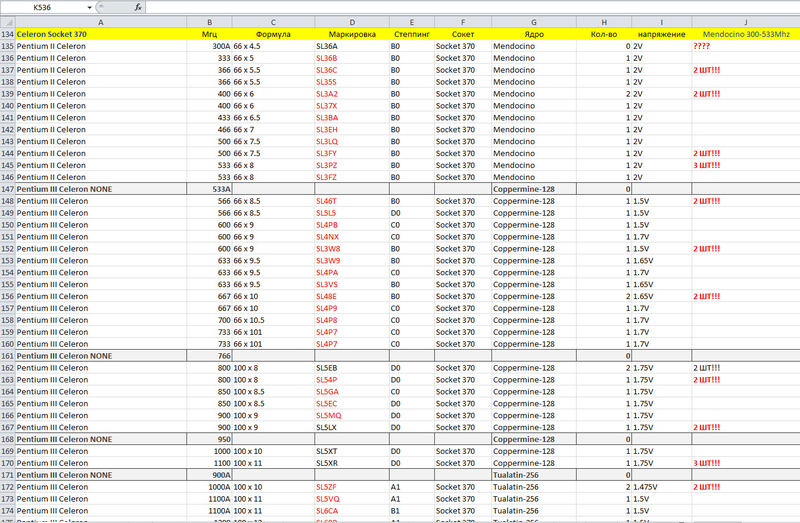800x523 pixels.
Task: Click the 'Ядро' header cell
Action: coord(534,34)
